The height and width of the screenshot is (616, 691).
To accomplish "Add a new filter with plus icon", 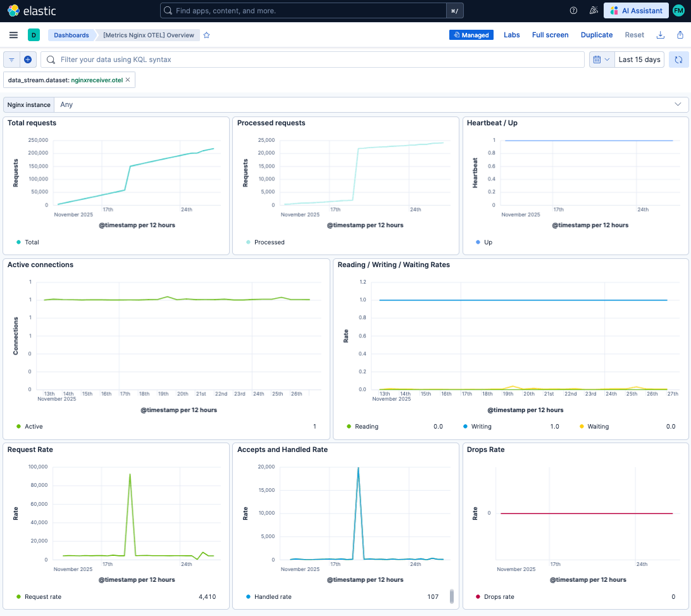I will [28, 60].
